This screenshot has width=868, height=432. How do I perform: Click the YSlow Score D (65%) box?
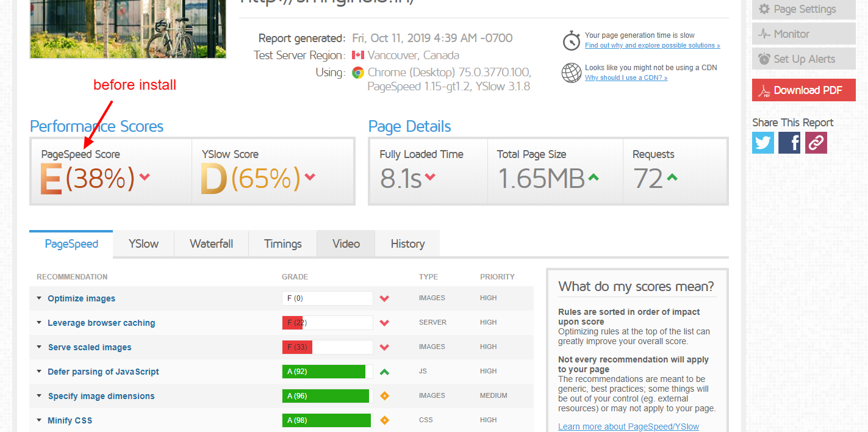click(x=273, y=171)
